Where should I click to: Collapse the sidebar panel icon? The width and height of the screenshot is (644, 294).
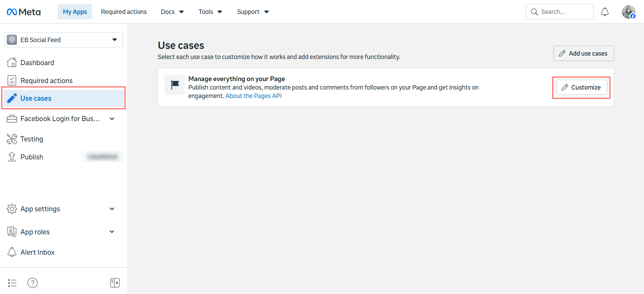tap(115, 283)
